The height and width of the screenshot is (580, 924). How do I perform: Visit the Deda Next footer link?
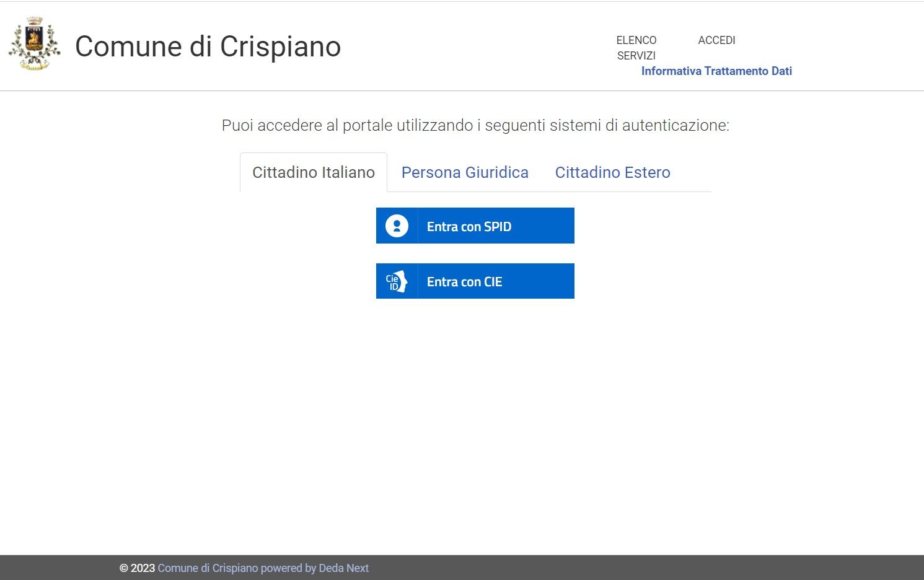(x=343, y=568)
